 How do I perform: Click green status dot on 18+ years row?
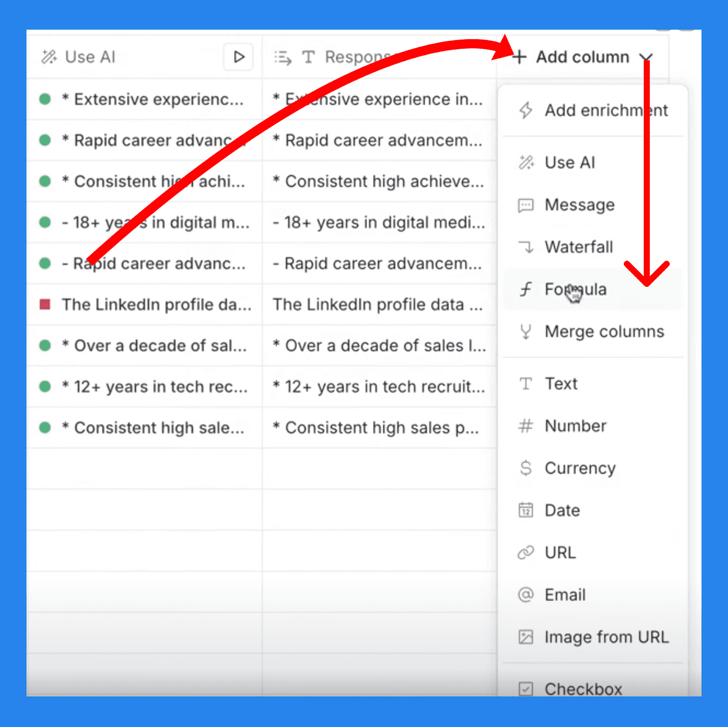pyautogui.click(x=45, y=222)
